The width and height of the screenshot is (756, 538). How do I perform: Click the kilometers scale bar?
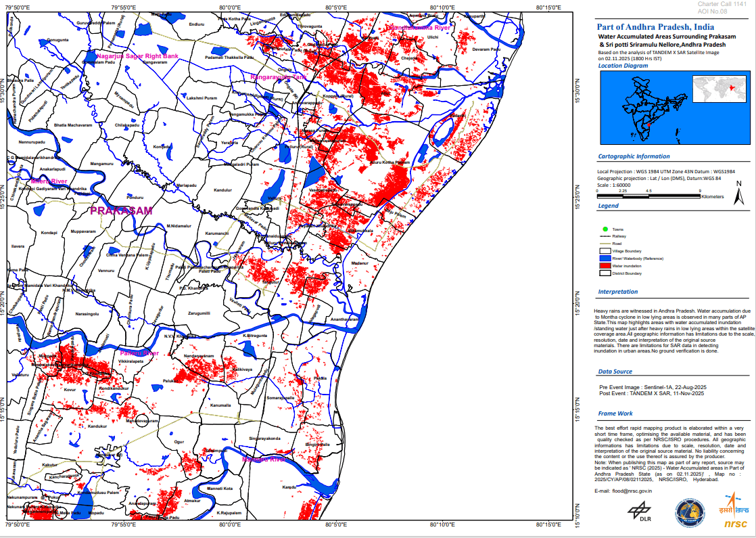click(x=648, y=196)
